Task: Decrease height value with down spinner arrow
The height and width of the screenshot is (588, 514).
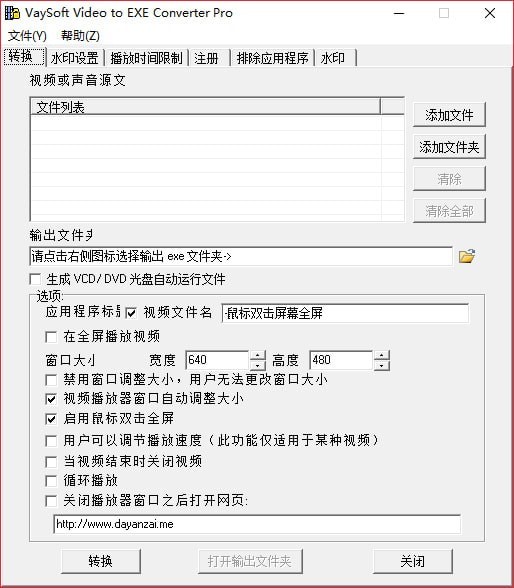Action: (382, 365)
